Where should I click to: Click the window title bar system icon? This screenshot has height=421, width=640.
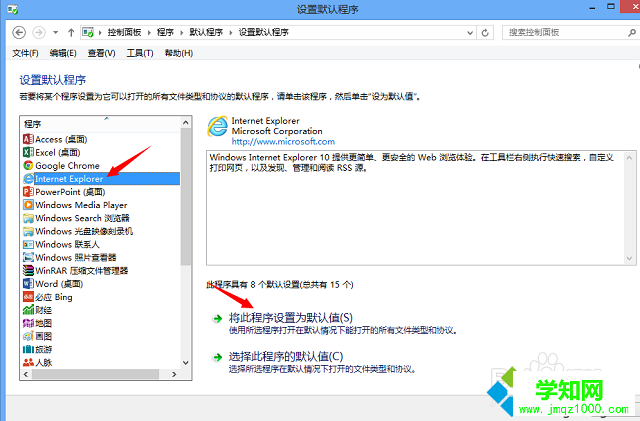click(13, 9)
